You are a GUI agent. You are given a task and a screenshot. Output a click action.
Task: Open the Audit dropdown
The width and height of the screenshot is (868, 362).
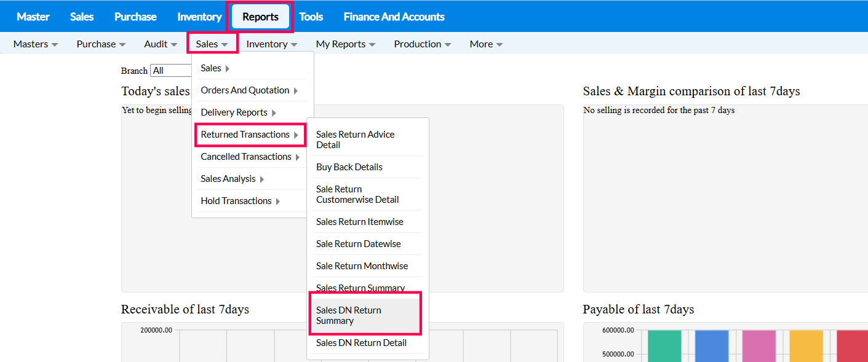pyautogui.click(x=161, y=44)
